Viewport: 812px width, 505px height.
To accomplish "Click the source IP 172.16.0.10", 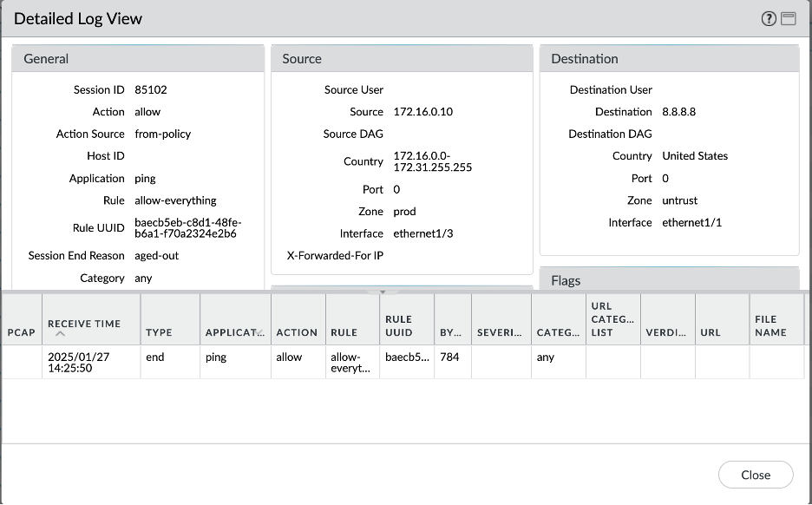I will (423, 112).
